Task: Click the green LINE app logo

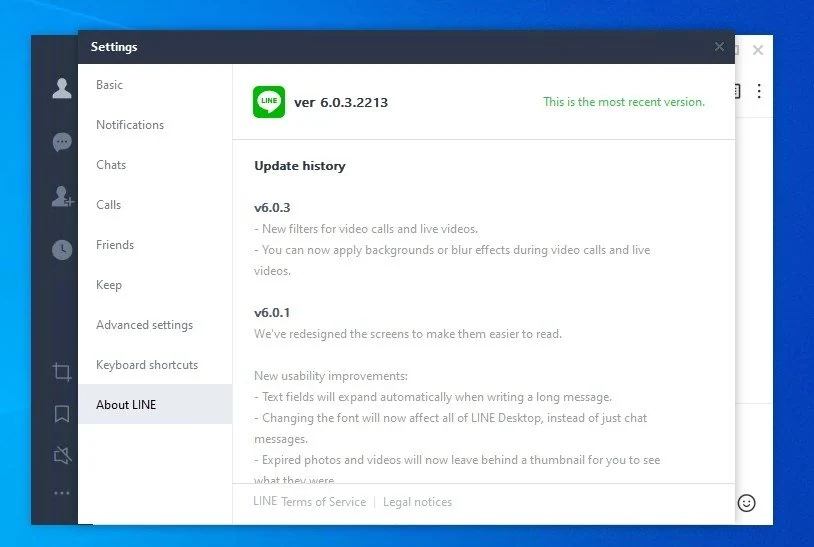Action: [x=269, y=102]
